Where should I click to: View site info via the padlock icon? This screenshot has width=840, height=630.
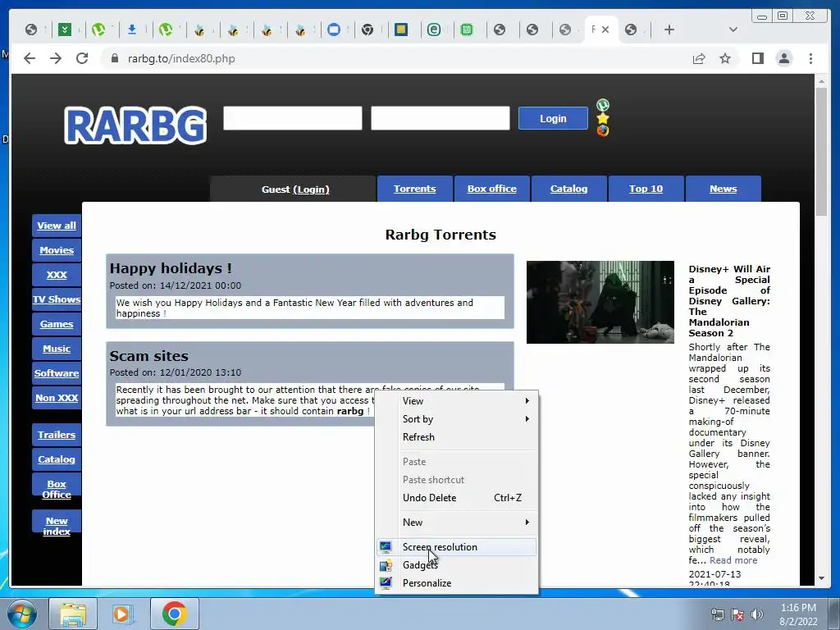coord(115,58)
